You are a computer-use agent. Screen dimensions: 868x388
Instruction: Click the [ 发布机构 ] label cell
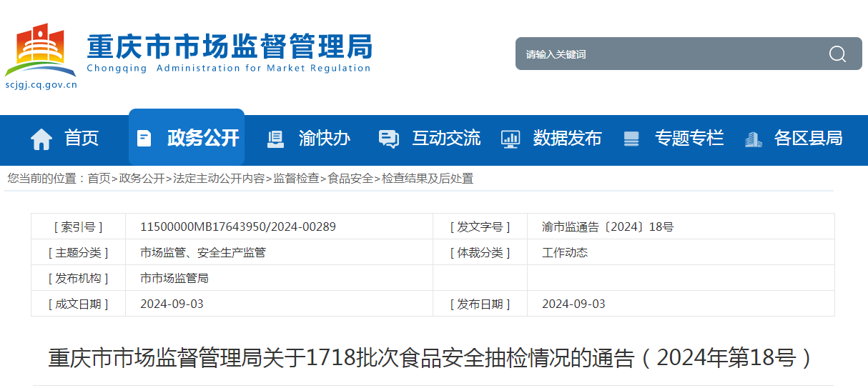[x=78, y=278]
